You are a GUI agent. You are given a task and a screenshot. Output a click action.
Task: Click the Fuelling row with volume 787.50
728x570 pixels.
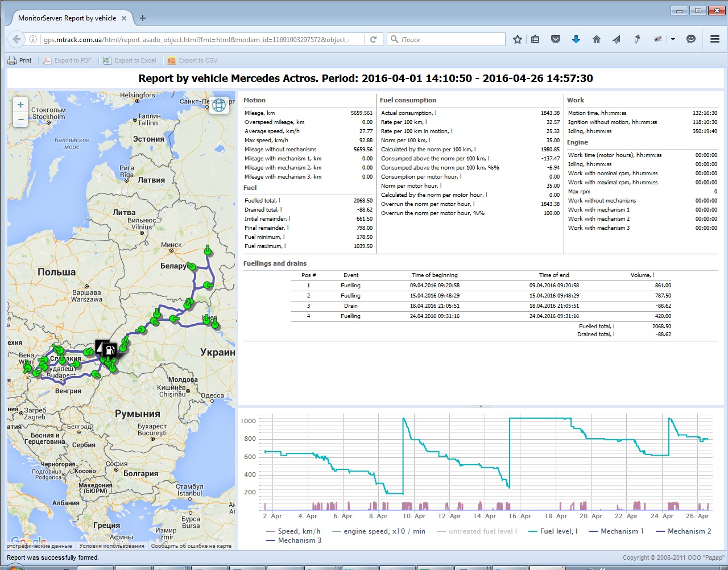482,296
